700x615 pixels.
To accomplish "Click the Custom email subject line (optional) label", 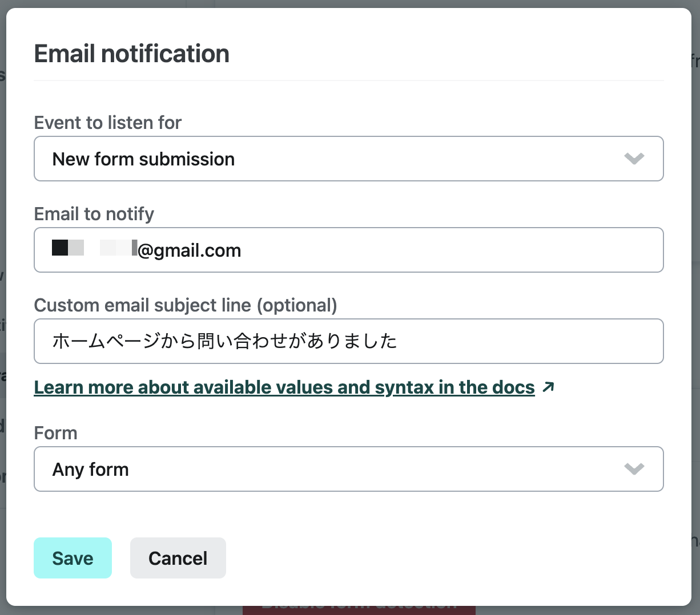I will coord(186,305).
